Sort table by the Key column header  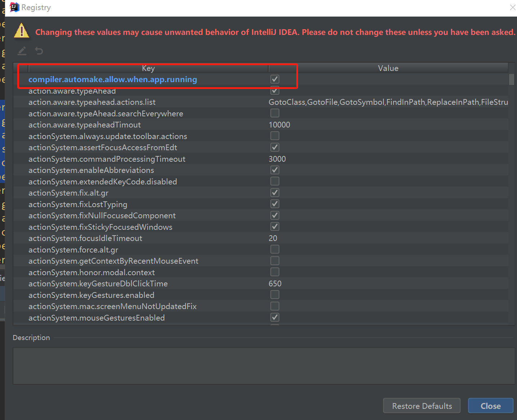[x=148, y=68]
